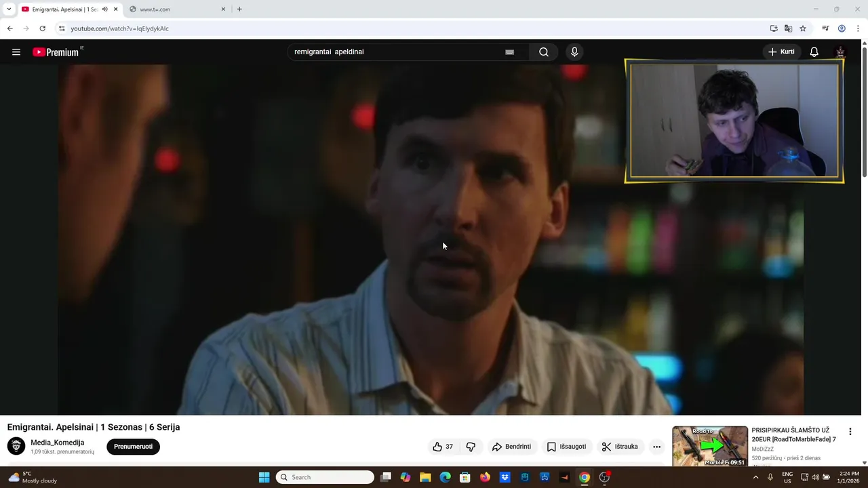Image resolution: width=868 pixels, height=488 pixels.
Task: Switch ENG US input language
Action: pos(787,477)
